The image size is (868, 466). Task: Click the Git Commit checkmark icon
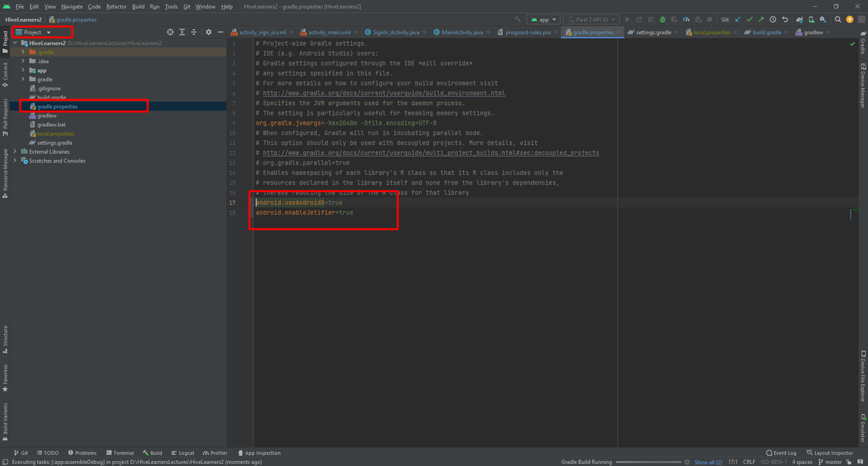(749, 20)
